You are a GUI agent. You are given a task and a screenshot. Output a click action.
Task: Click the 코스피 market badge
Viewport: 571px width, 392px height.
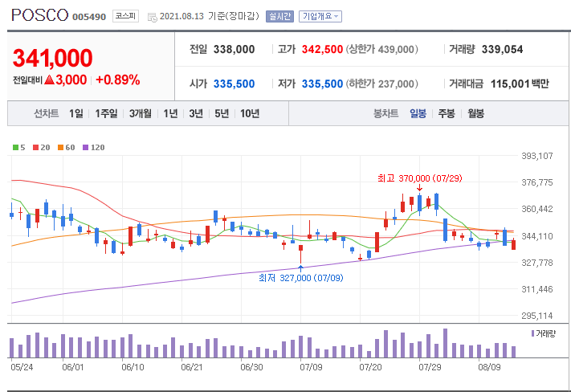pyautogui.click(x=125, y=16)
